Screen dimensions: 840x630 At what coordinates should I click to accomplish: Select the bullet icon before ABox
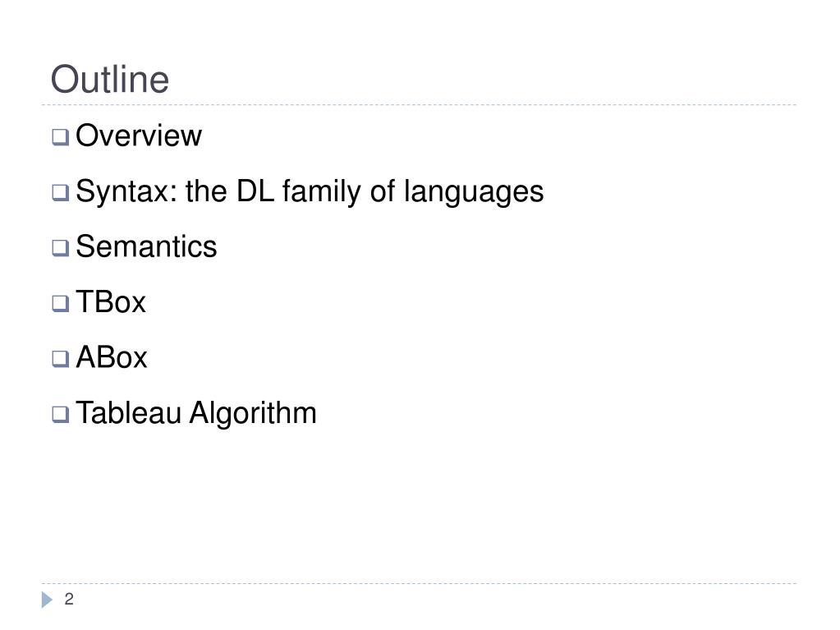(x=61, y=359)
